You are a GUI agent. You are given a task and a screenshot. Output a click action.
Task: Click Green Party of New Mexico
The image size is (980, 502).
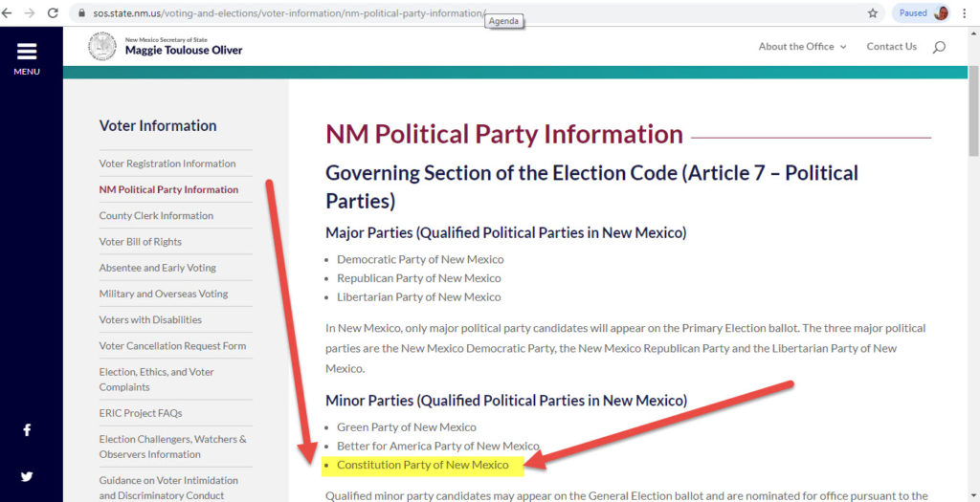pyautogui.click(x=406, y=427)
